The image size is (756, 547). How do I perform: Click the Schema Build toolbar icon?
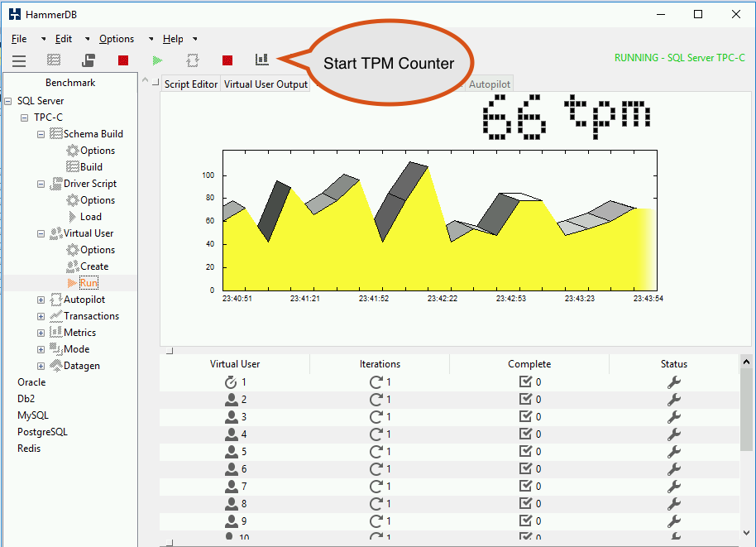click(54, 60)
